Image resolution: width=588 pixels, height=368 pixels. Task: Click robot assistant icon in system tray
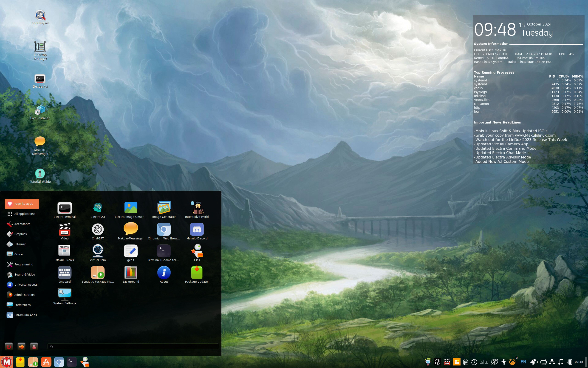click(428, 362)
